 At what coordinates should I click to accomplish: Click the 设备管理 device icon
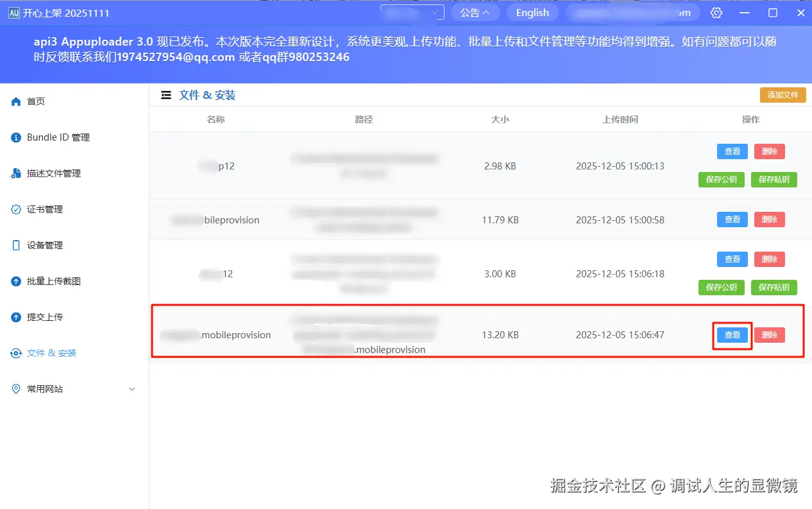(15, 245)
